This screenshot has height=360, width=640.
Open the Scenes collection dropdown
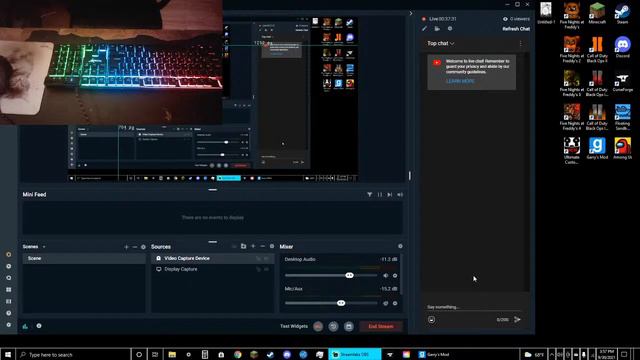pos(44,247)
